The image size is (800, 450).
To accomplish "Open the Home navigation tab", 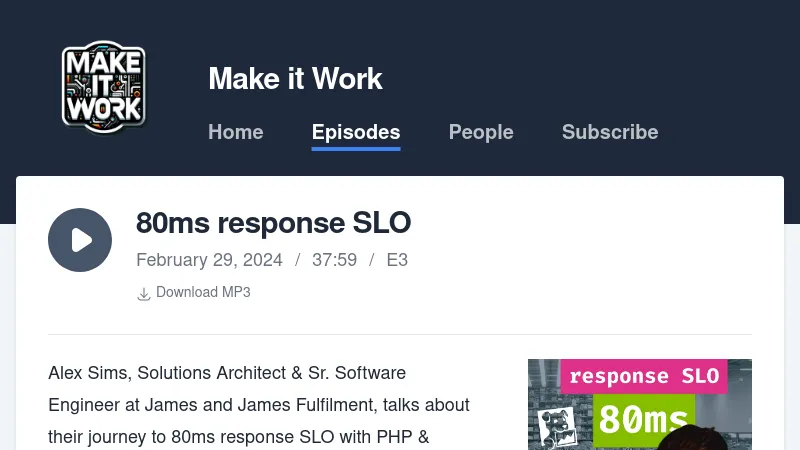I will [x=235, y=132].
